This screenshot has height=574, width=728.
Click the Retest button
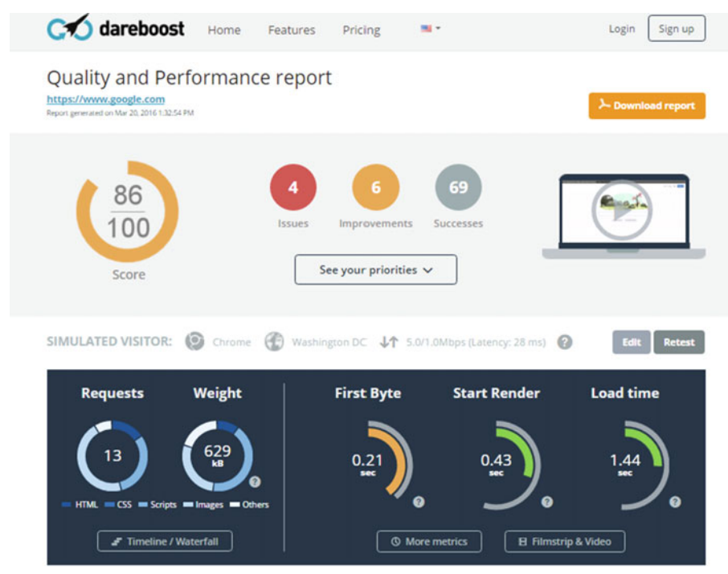tap(679, 342)
